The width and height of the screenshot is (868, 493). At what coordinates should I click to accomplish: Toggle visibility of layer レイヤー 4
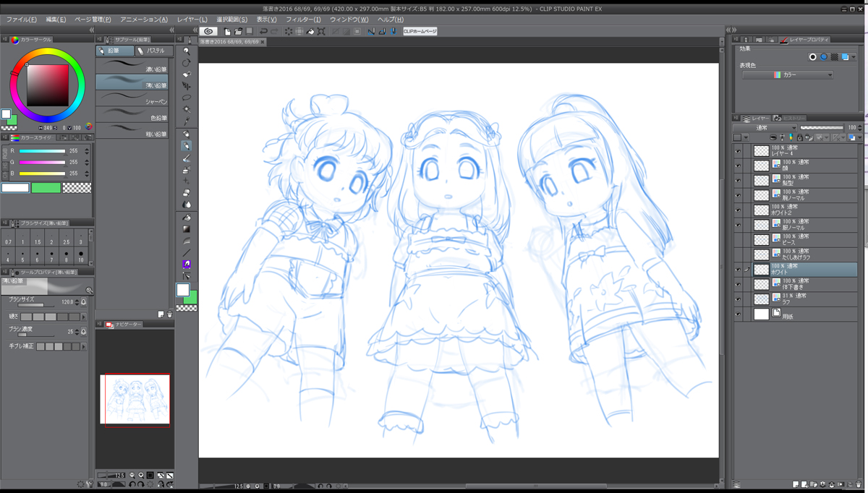(x=738, y=151)
